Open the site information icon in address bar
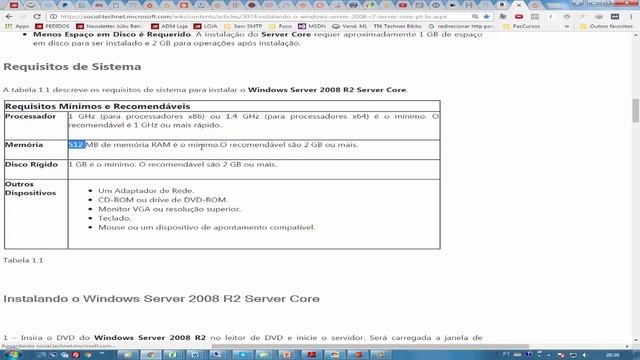The image size is (640, 360). pyautogui.click(x=53, y=17)
